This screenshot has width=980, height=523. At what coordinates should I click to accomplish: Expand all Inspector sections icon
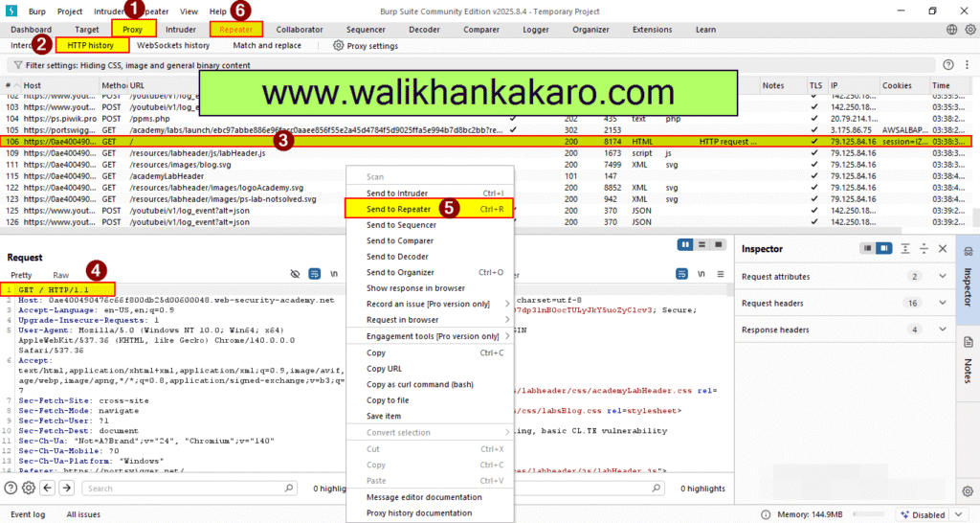tap(905, 248)
